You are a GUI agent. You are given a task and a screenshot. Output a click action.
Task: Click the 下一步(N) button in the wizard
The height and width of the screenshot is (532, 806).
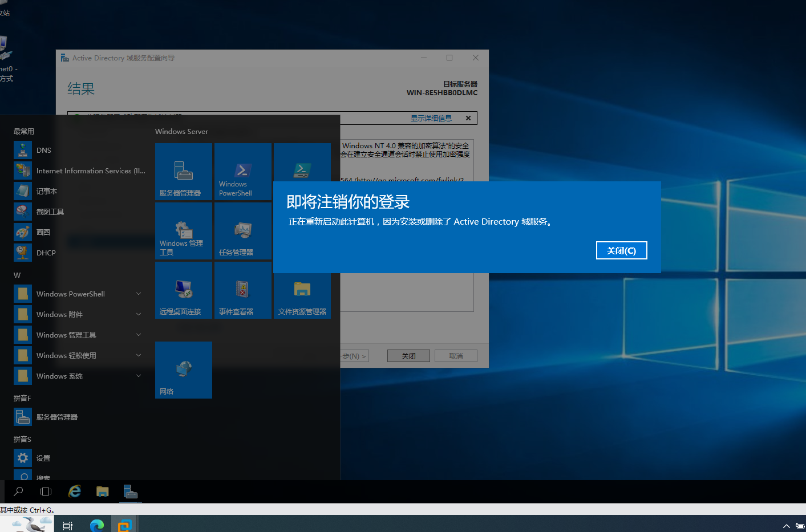coord(354,356)
